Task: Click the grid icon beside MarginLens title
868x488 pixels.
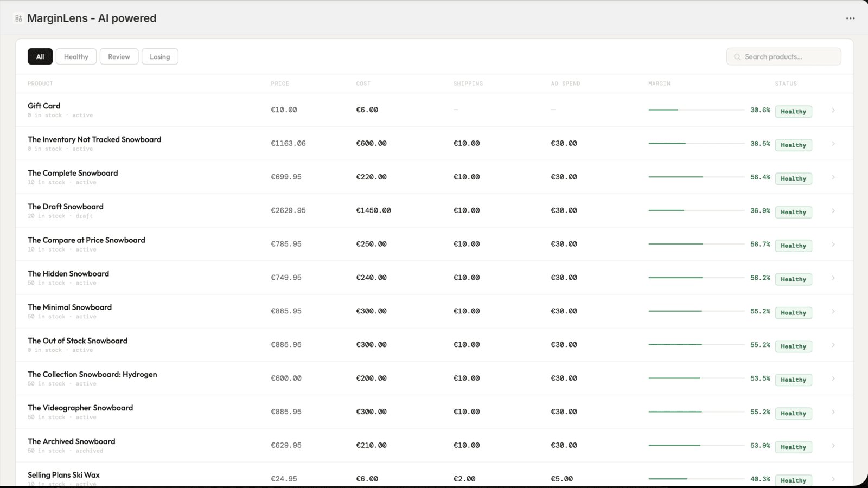Action: coord(18,18)
